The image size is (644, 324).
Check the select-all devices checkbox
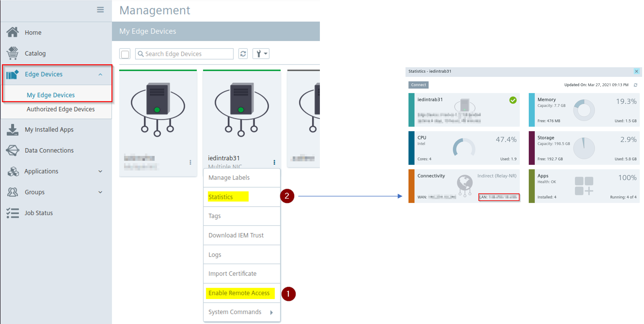point(125,54)
